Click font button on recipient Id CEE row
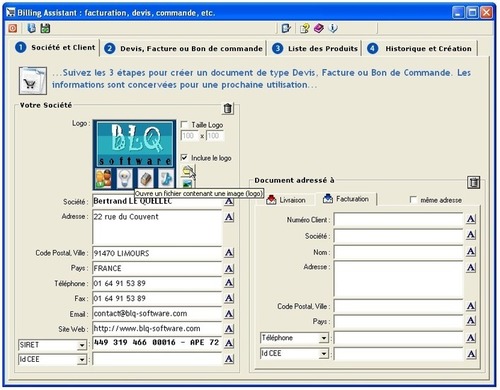The image size is (500, 390). (x=471, y=354)
